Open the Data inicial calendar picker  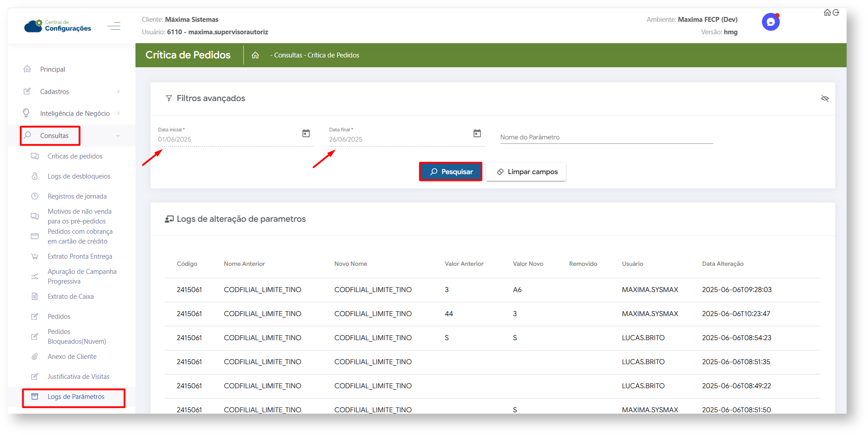point(306,133)
